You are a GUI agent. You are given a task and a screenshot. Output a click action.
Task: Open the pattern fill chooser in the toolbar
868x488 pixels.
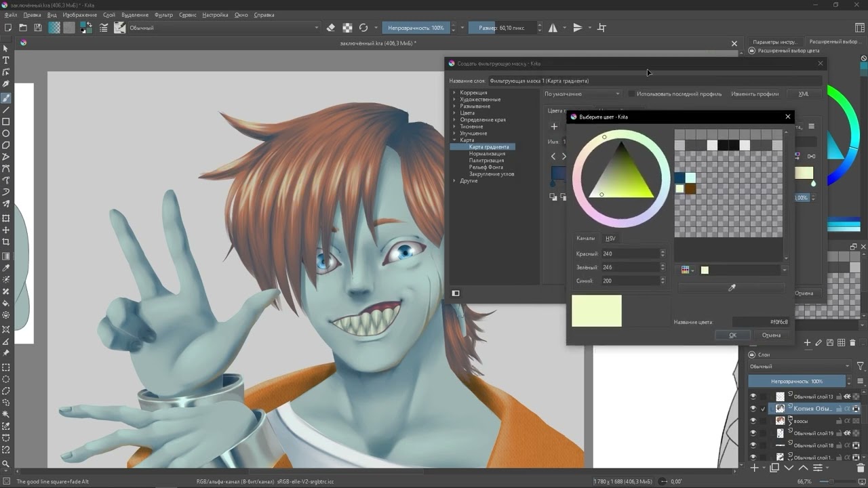coord(68,28)
